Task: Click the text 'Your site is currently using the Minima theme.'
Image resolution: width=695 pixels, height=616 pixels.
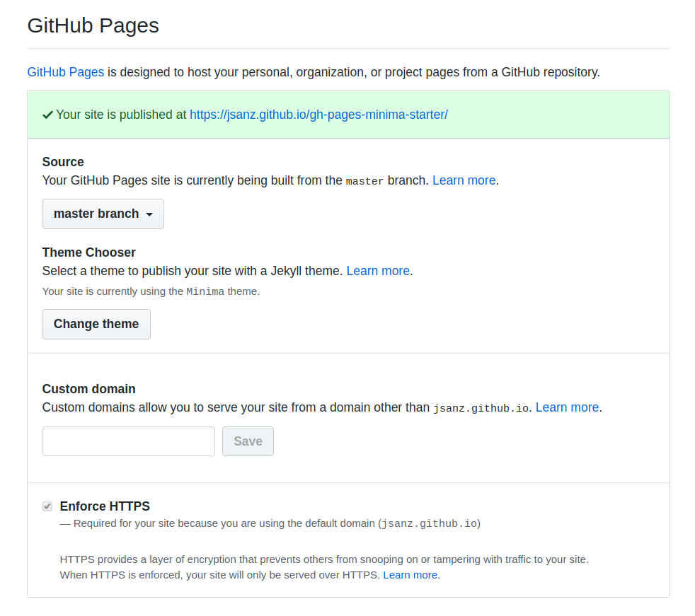Action: pos(151,291)
